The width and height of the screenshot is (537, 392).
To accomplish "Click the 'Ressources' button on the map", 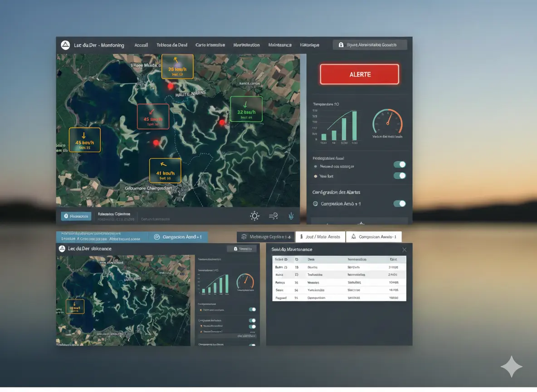I will click(76, 216).
